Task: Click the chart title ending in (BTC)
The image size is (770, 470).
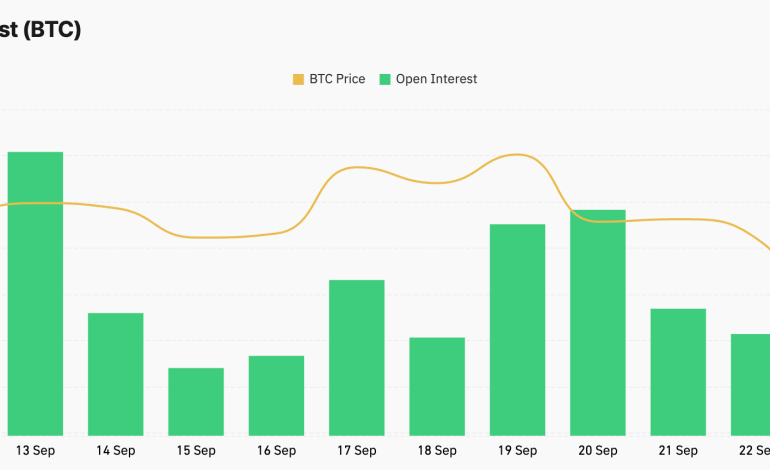Action: [x=40, y=30]
